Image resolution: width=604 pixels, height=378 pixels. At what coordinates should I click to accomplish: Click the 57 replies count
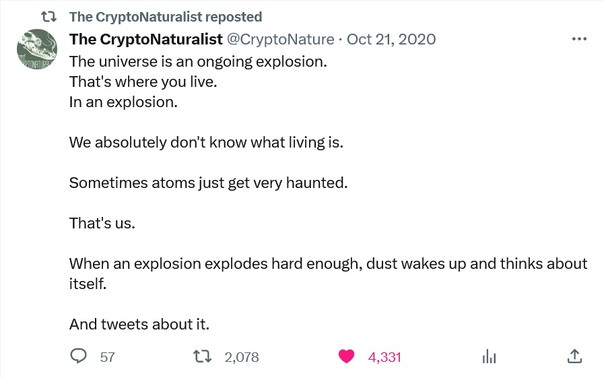point(107,357)
